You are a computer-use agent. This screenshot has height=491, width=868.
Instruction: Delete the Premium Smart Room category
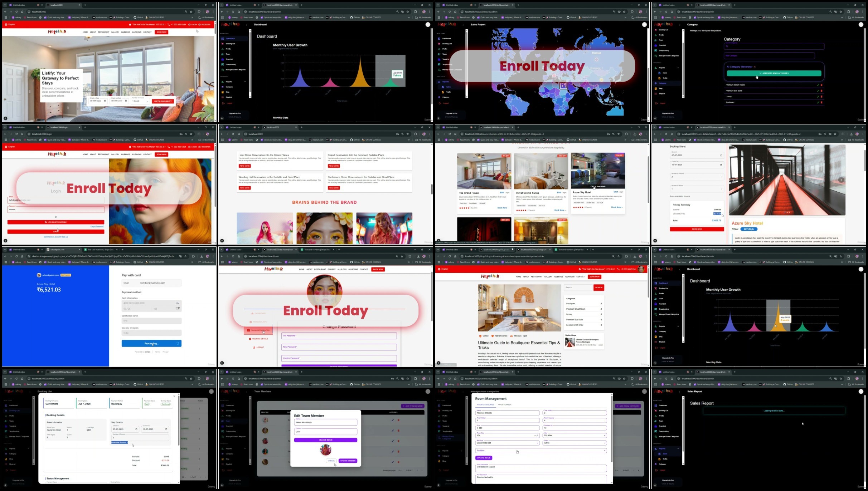(821, 85)
